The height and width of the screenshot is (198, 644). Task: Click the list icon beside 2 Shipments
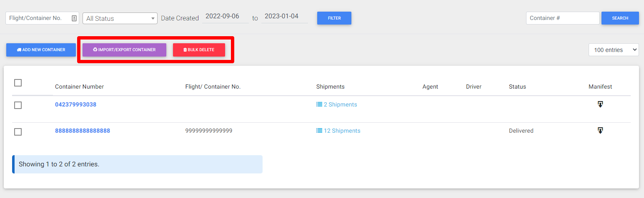319,104
